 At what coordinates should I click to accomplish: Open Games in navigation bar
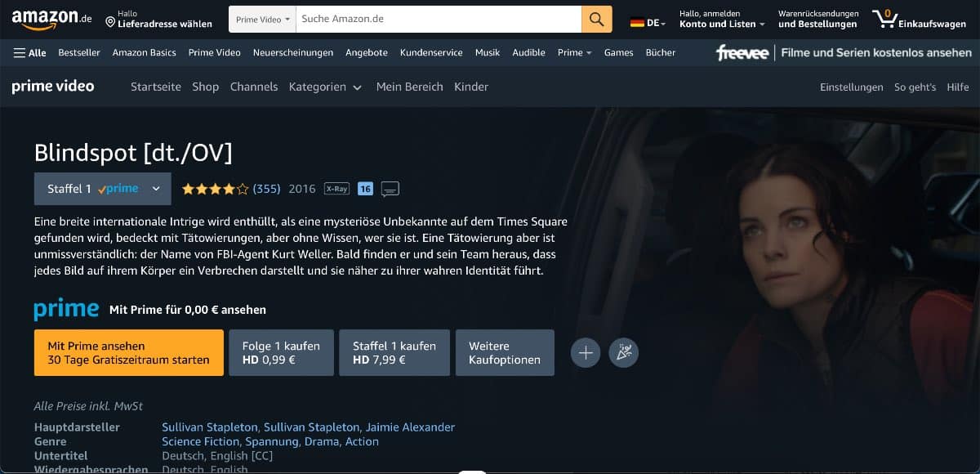click(619, 52)
